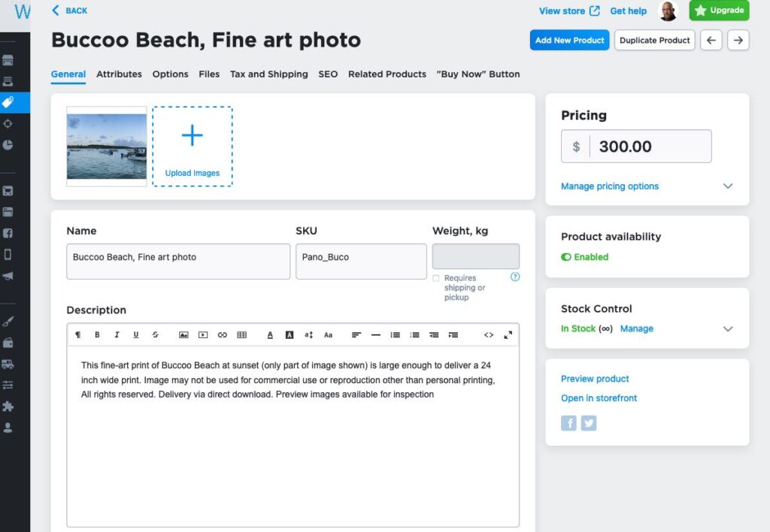Viewport: 770px width, 532px height.
Task: Apply italic formatting in description editor
Action: (x=117, y=335)
